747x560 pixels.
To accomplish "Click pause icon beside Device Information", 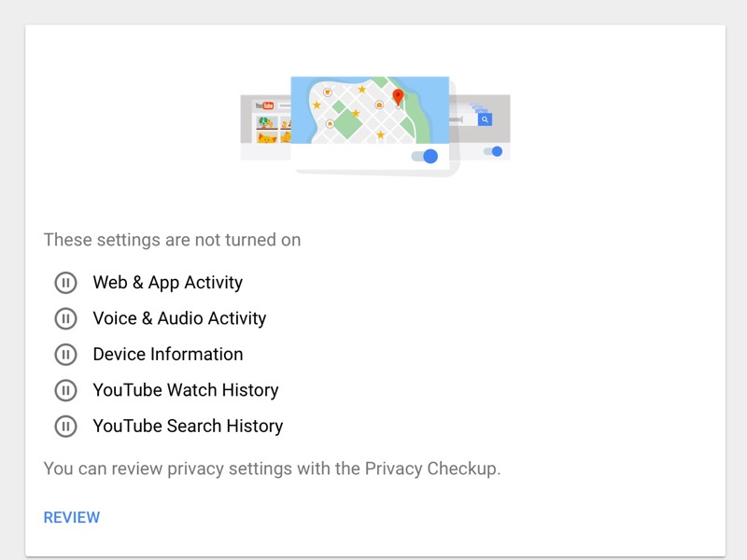I will (65, 355).
